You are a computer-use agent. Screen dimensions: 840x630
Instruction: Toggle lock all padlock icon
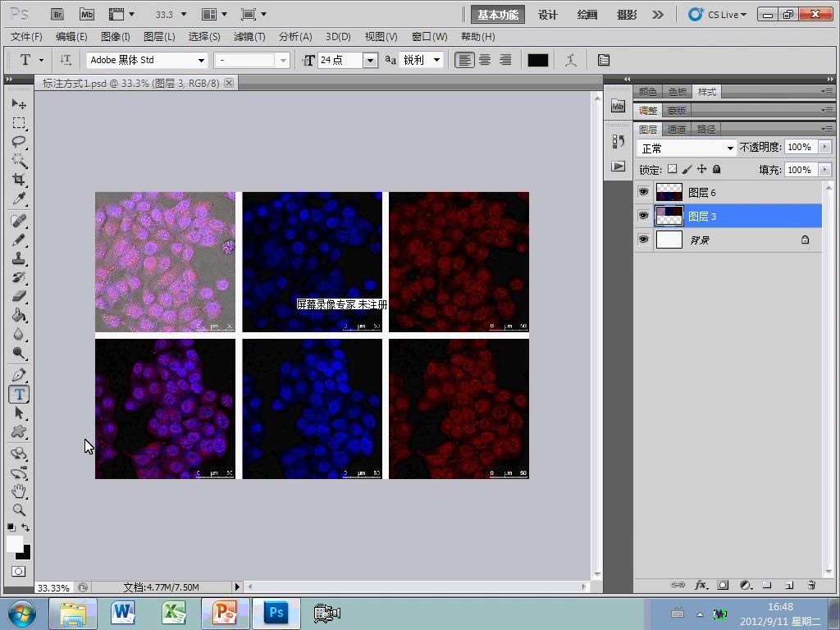[717, 169]
